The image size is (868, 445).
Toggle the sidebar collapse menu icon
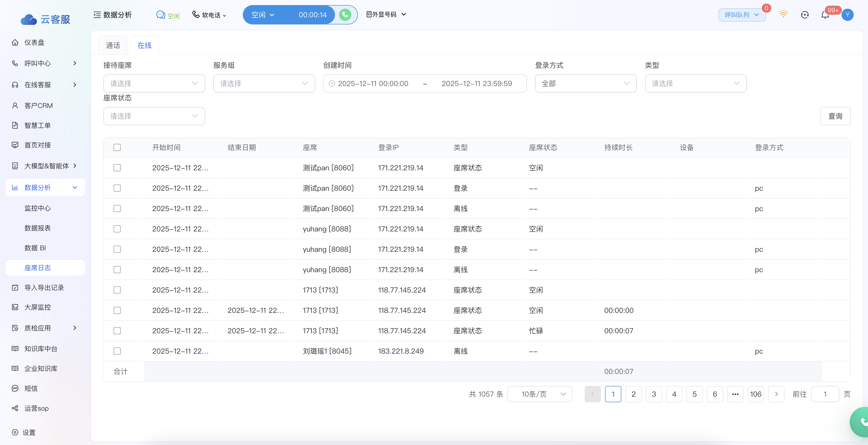[97, 15]
